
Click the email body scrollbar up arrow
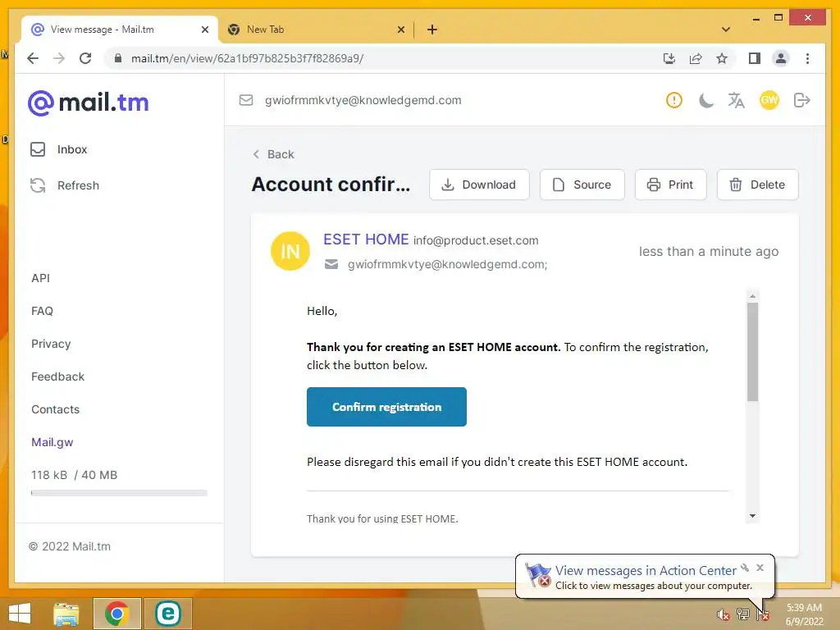click(x=753, y=295)
